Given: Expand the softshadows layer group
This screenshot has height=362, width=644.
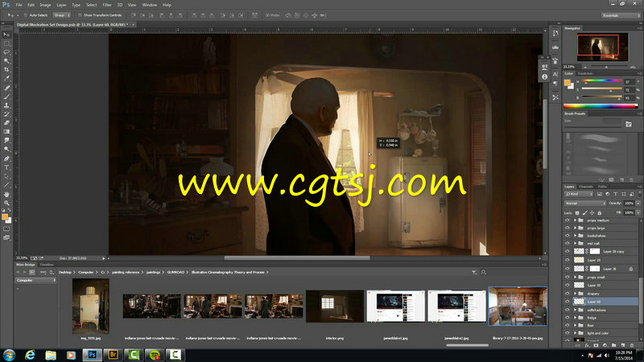Looking at the screenshot, I should click(x=575, y=310).
